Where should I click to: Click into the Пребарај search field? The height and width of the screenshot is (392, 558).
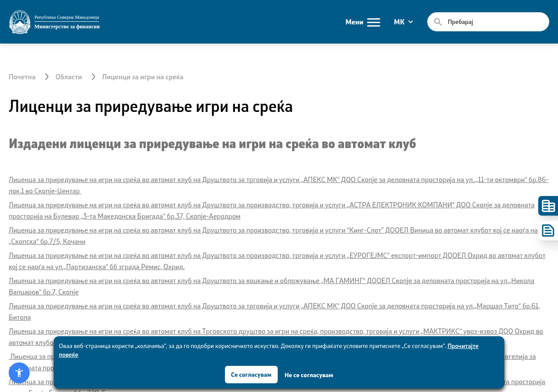pyautogui.click(x=488, y=22)
